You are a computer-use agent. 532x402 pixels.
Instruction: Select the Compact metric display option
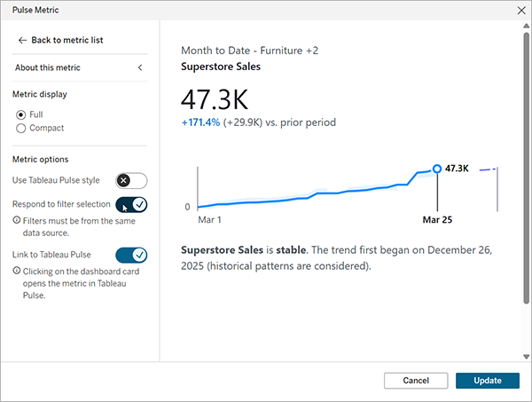(21, 128)
